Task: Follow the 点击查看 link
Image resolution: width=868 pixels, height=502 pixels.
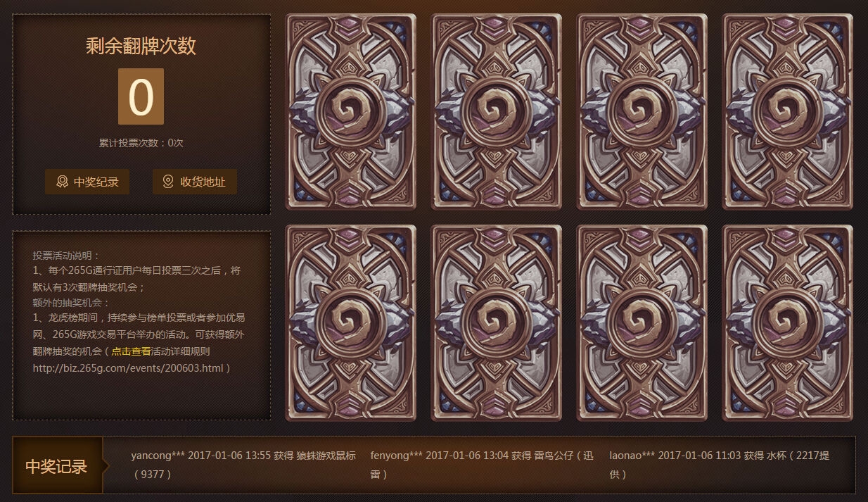Action: coord(132,351)
